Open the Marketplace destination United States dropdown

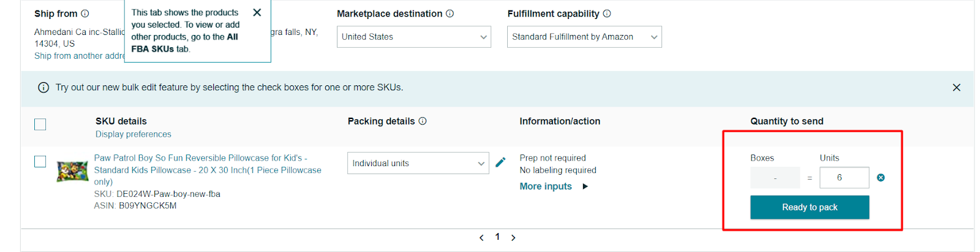click(x=413, y=37)
